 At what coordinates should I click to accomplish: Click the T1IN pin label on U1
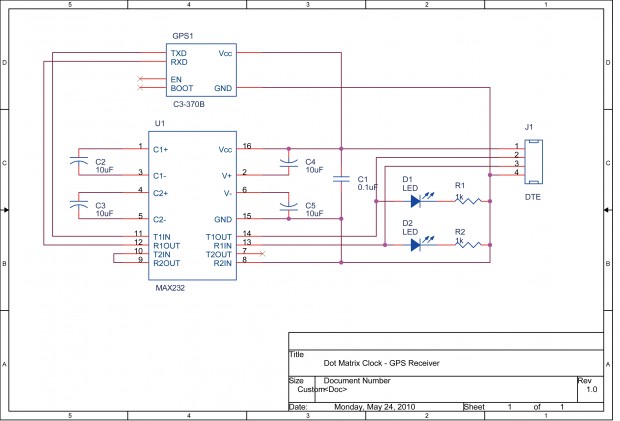[162, 237]
